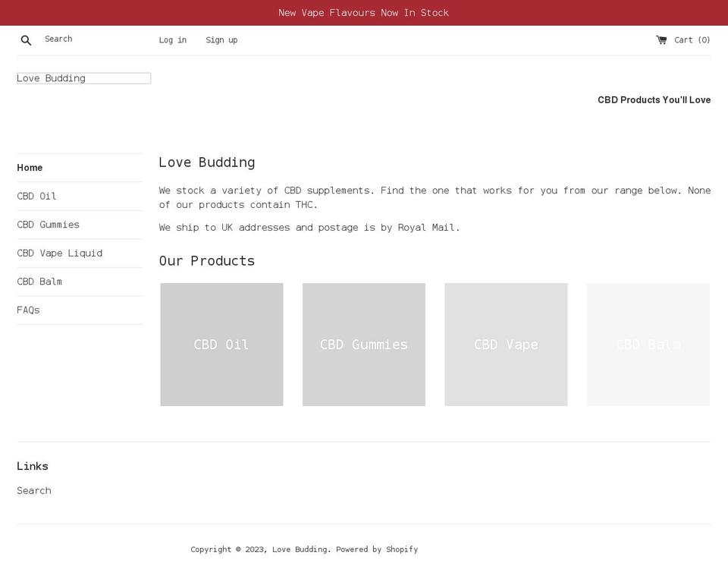The image size is (728, 573).
Task: Open the CBD Vape product tile
Action: (x=506, y=345)
